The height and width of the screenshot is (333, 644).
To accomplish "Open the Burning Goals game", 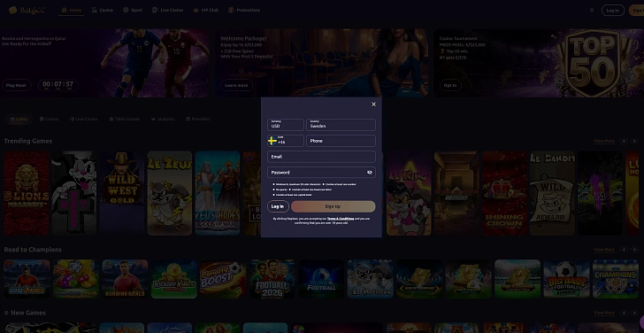I will pyautogui.click(x=125, y=279).
